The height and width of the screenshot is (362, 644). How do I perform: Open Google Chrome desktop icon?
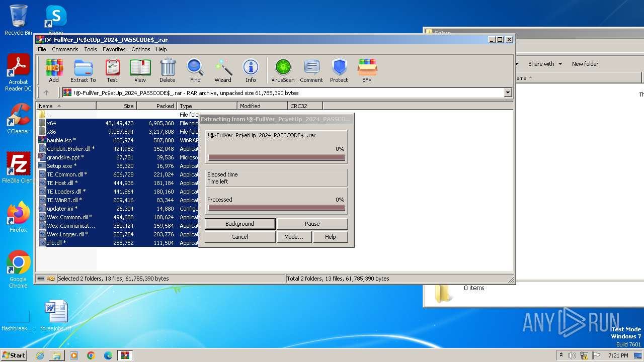[18, 269]
